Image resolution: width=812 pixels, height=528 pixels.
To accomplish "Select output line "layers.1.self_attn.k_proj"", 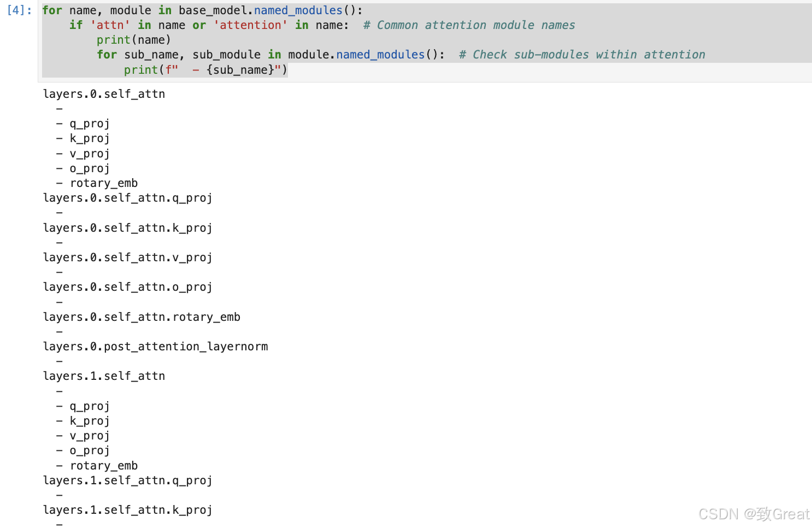I will pyautogui.click(x=128, y=510).
